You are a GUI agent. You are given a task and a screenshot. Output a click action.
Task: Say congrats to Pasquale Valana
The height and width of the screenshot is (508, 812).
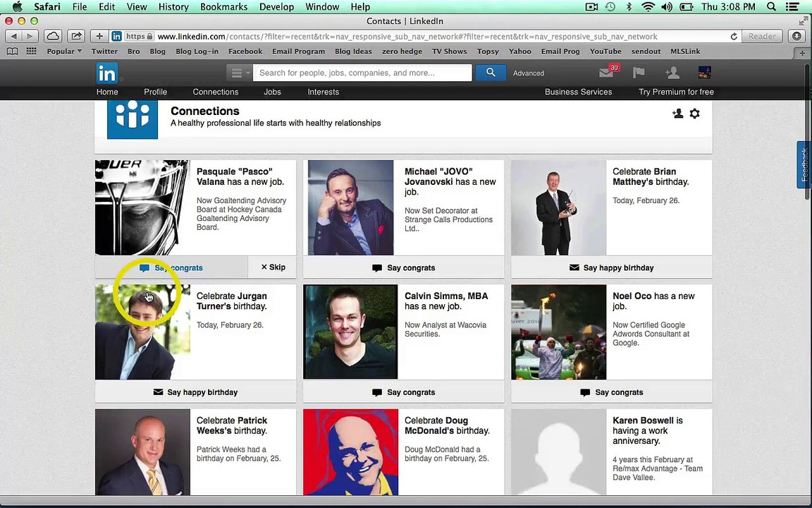[x=171, y=267]
